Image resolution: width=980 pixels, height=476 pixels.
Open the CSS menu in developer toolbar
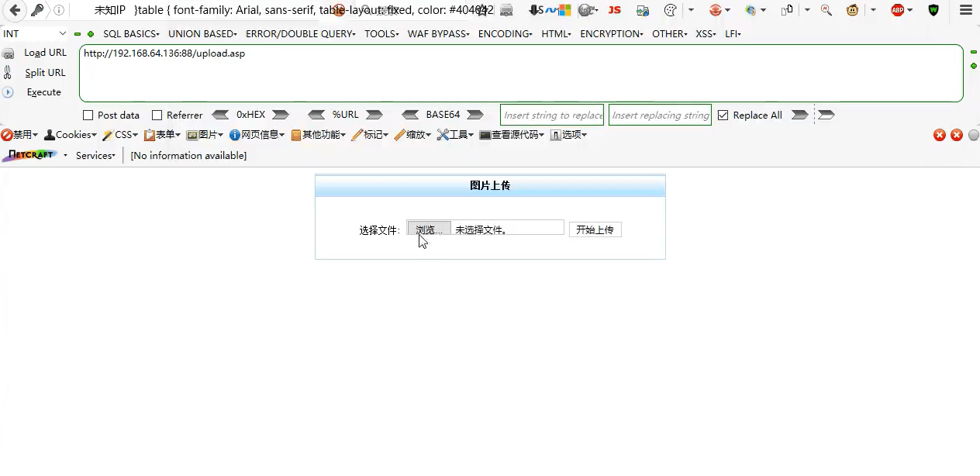(120, 135)
